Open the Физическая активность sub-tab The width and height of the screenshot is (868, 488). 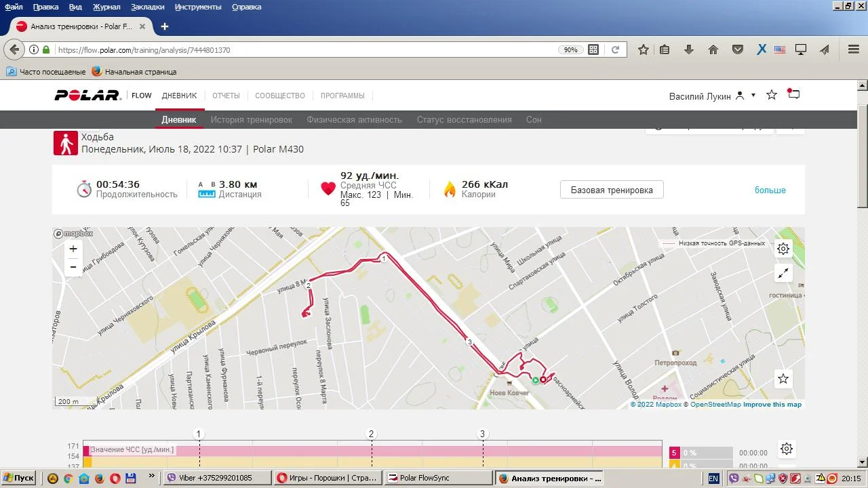[x=354, y=119]
